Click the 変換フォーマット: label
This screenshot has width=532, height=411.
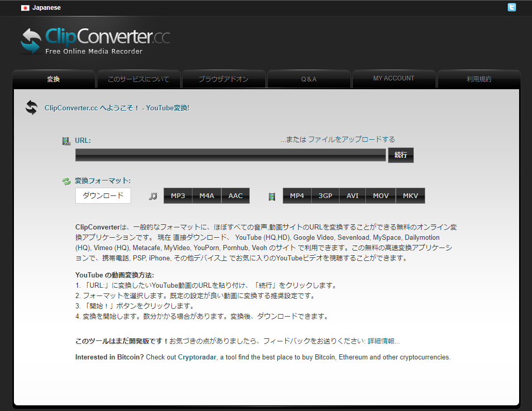103,180
